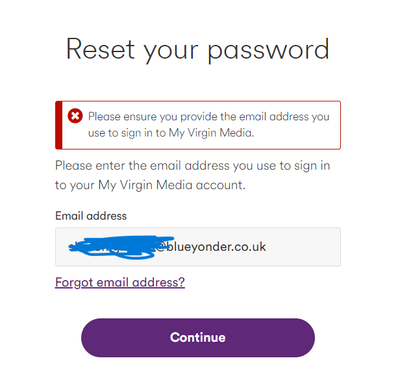The width and height of the screenshot is (400, 375).
Task: Click the Reset your password heading
Action: tap(198, 50)
